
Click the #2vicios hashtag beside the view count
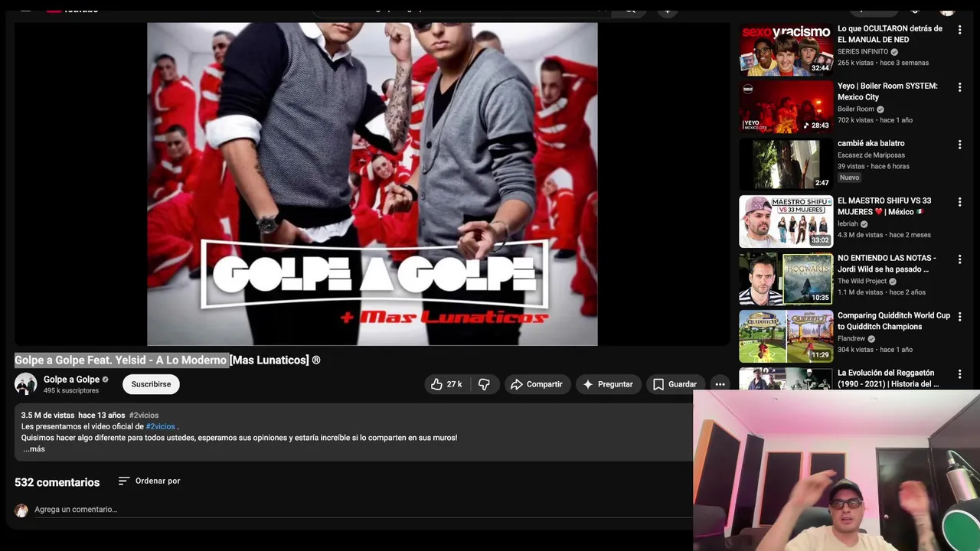(x=144, y=415)
